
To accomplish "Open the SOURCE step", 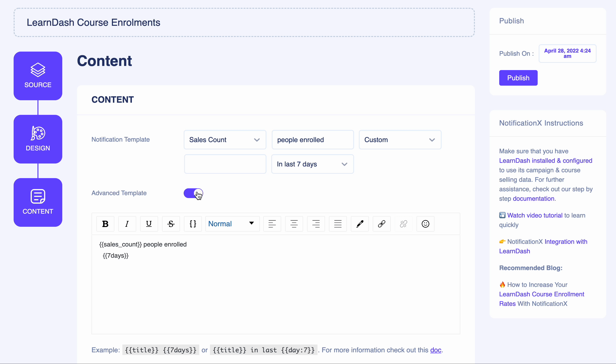I will pyautogui.click(x=38, y=76).
